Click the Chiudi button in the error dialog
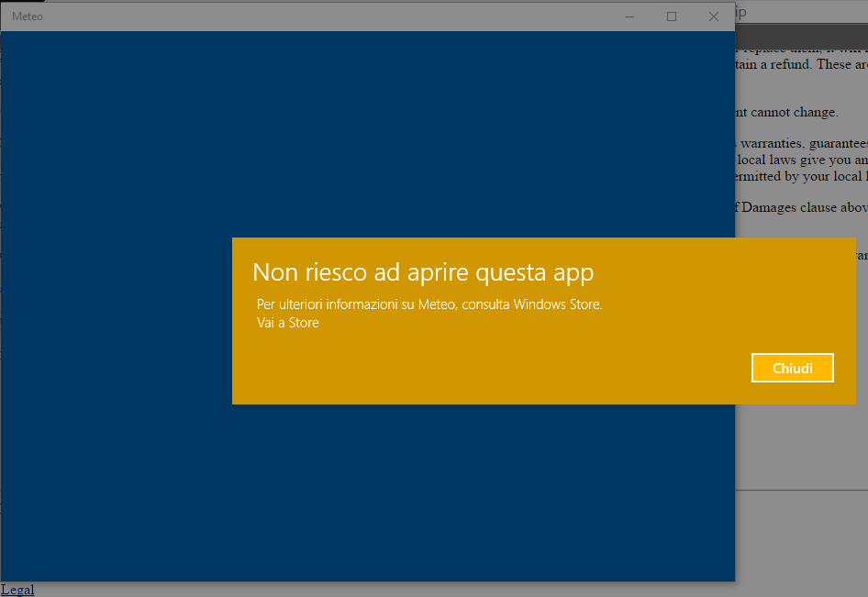 coord(792,368)
